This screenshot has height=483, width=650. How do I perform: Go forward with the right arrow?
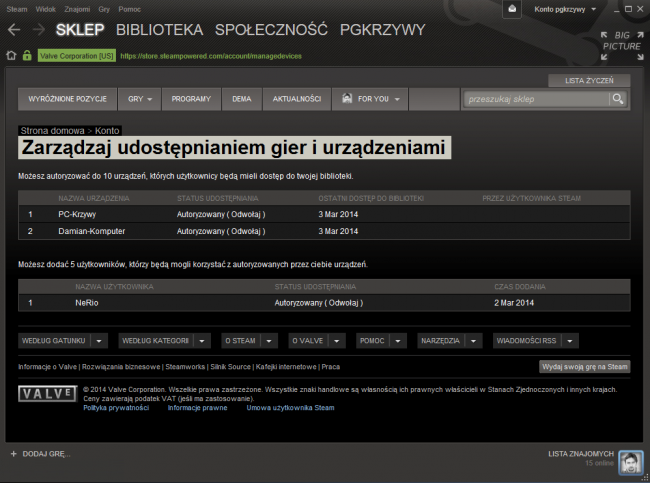pos(39,29)
